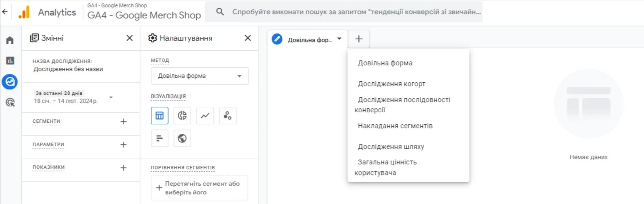The width and height of the screenshot is (644, 204).
Task: Click the Немає даних text
Action: point(588,157)
